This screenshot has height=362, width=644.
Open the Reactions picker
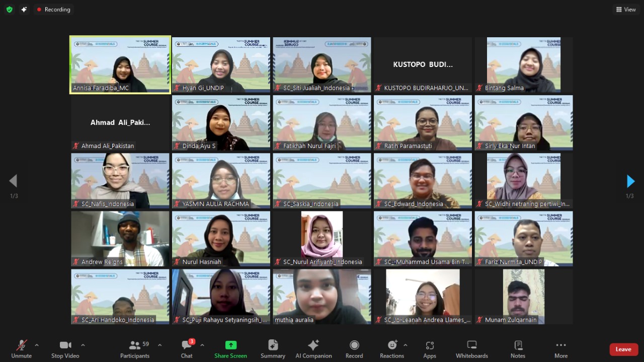click(x=391, y=349)
